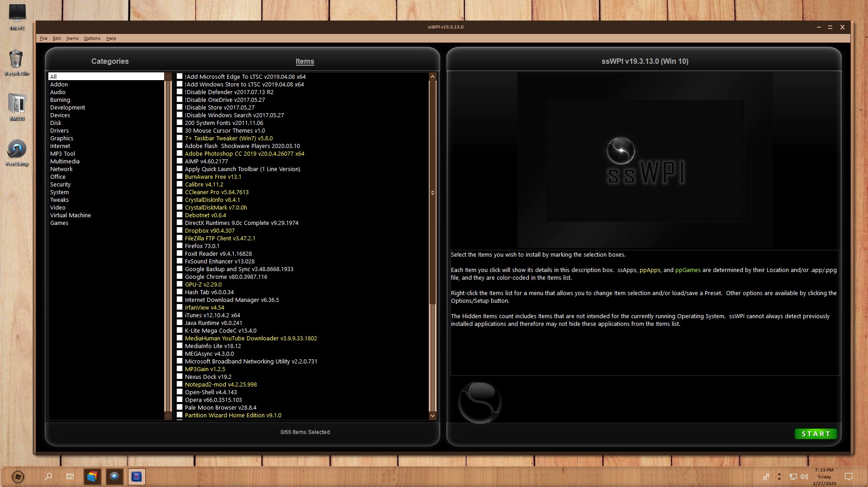This screenshot has height=487, width=868.
Task: Open the Post Setup desktop icon
Action: pos(17,153)
